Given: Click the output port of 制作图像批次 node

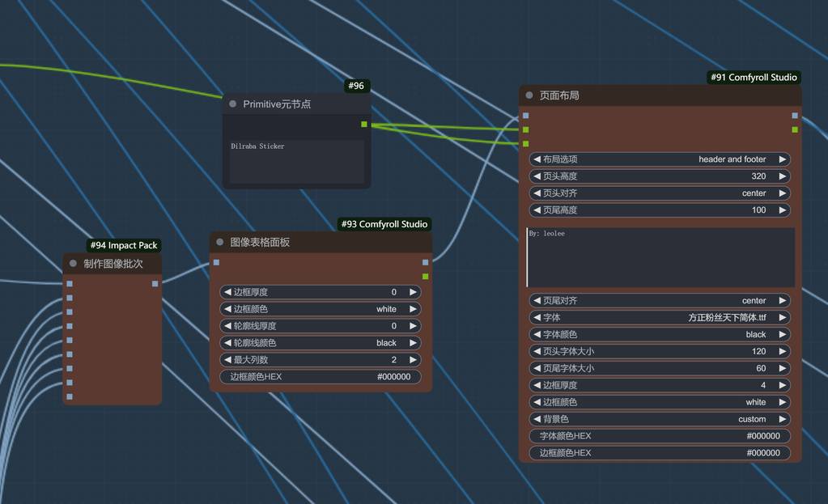Looking at the screenshot, I should 155,284.
